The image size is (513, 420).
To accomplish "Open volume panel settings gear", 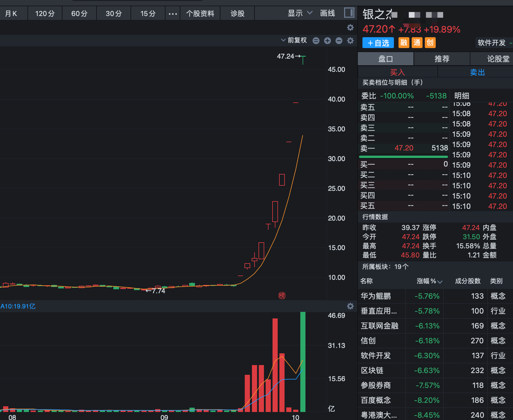I will point(350,306).
